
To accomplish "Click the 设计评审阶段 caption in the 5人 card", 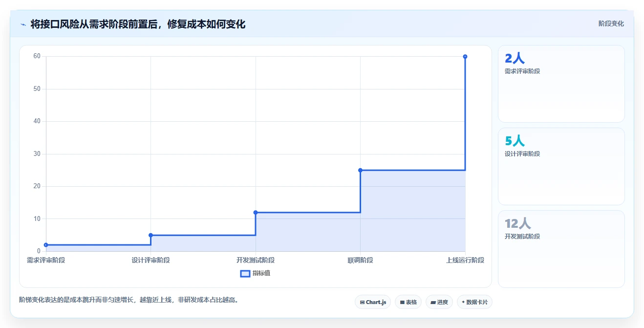I will point(522,154).
